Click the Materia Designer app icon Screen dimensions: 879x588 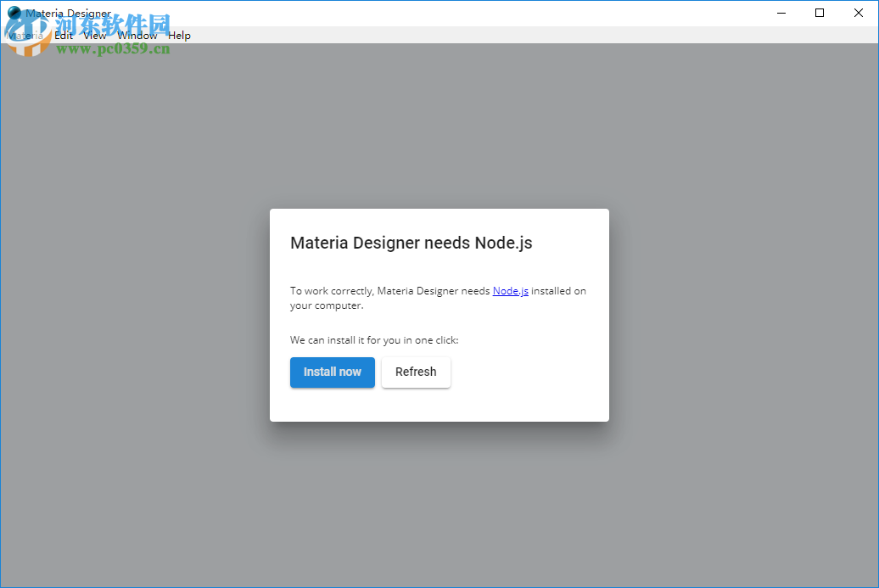(13, 13)
